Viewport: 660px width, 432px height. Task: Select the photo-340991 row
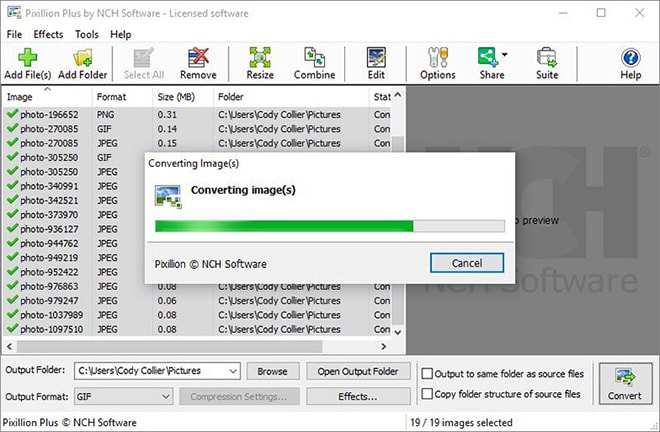[x=74, y=186]
